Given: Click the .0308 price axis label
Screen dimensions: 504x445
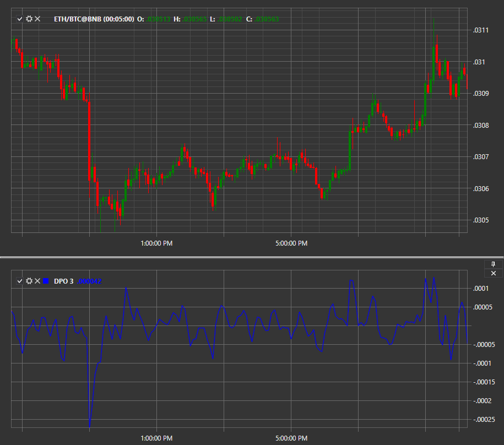Looking at the screenshot, I should [480, 126].
